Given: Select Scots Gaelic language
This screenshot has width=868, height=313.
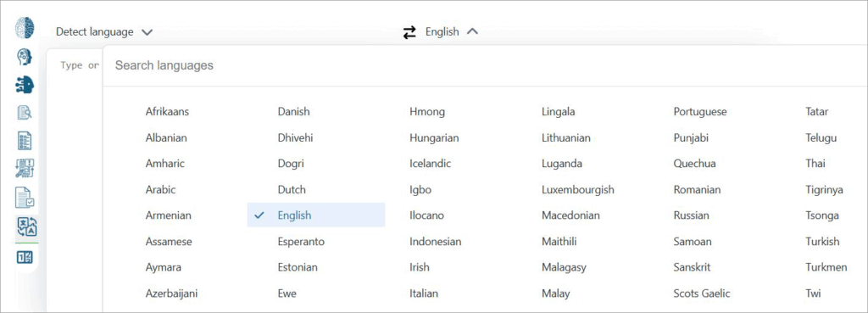Looking at the screenshot, I should [702, 293].
